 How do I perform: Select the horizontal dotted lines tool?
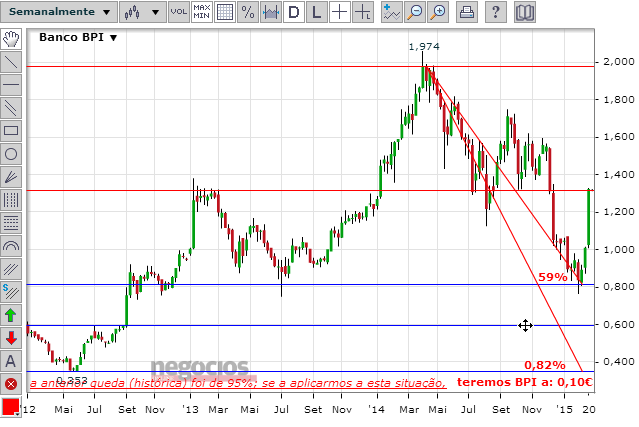tap(11, 223)
